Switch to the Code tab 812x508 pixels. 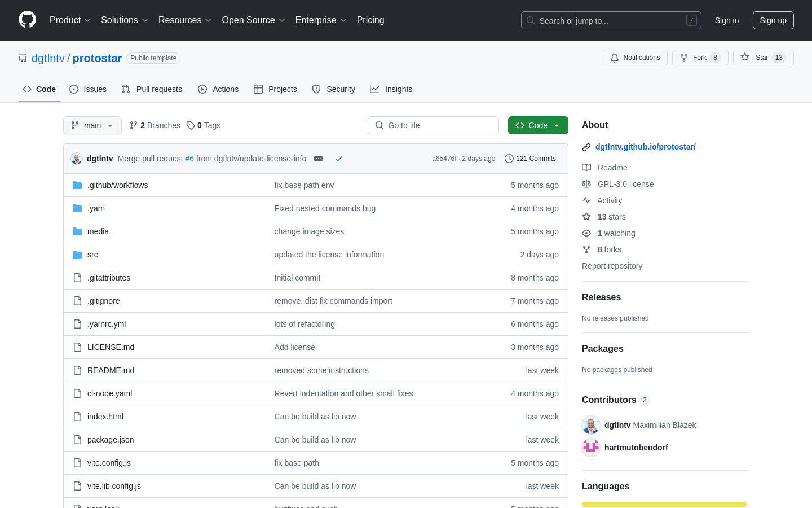39,89
